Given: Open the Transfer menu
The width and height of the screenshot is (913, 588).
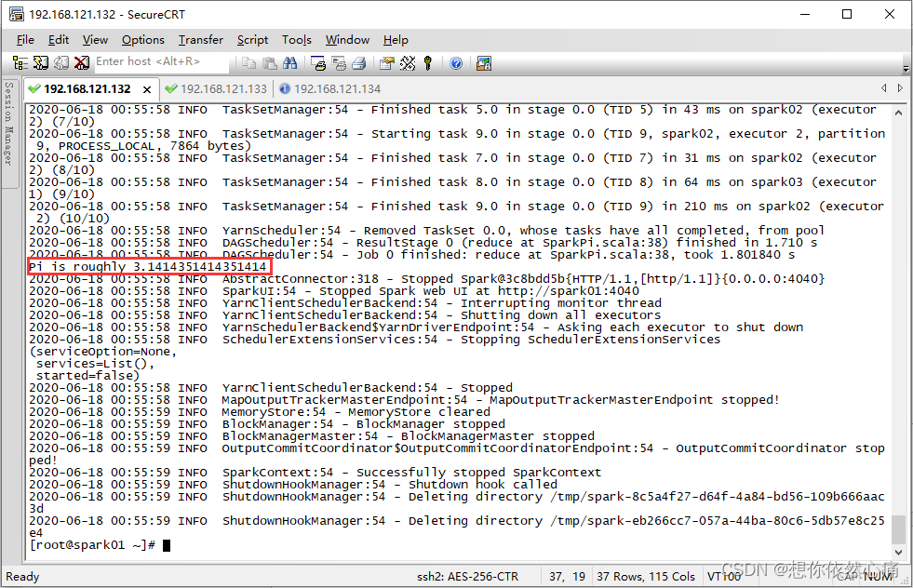Looking at the screenshot, I should click(201, 40).
